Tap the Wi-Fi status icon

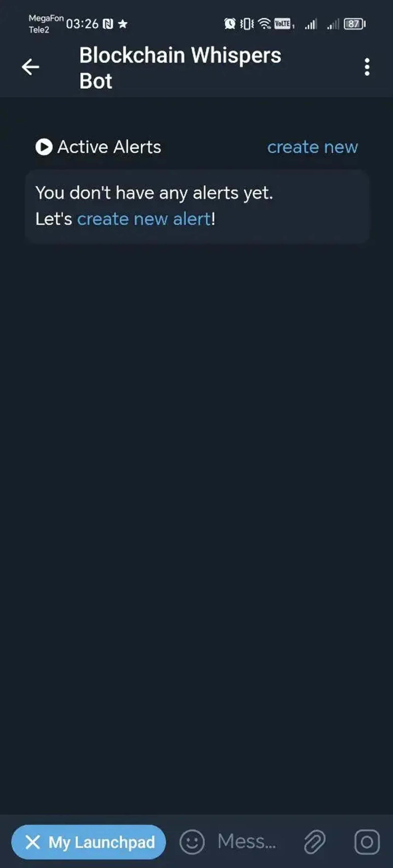pos(265,24)
